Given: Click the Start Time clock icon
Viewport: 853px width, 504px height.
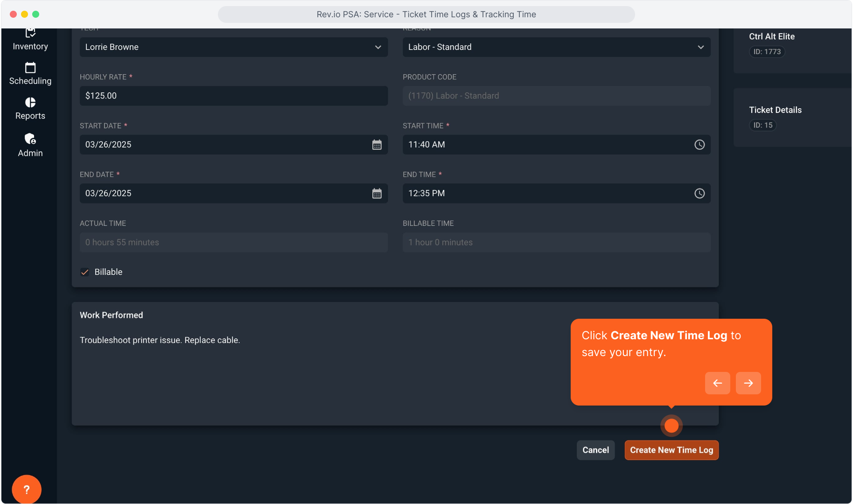Looking at the screenshot, I should pos(699,145).
